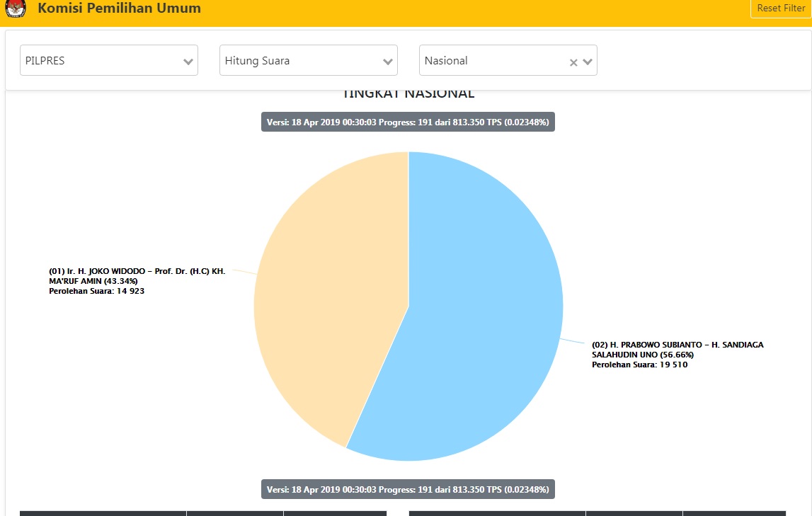Screen dimensions: 812x516
Task: Click the chevron arrow in PILPRES selector
Action: [188, 62]
